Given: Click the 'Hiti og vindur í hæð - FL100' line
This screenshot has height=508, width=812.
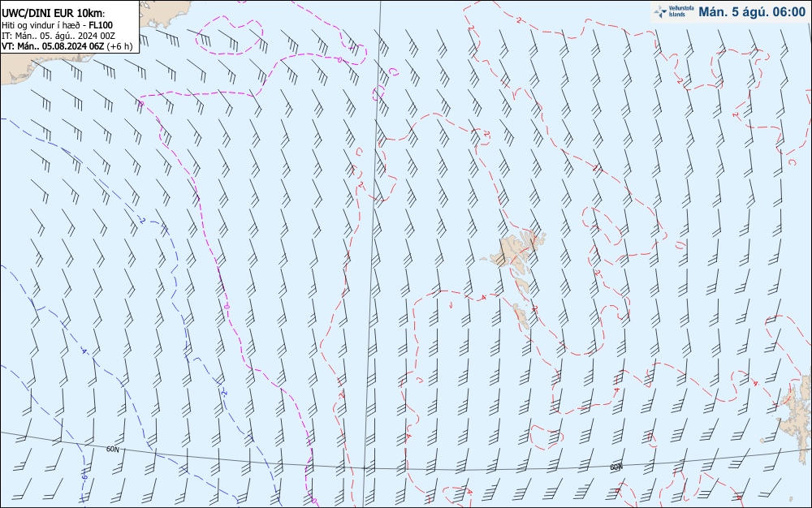Looking at the screenshot, I should click(x=57, y=25).
